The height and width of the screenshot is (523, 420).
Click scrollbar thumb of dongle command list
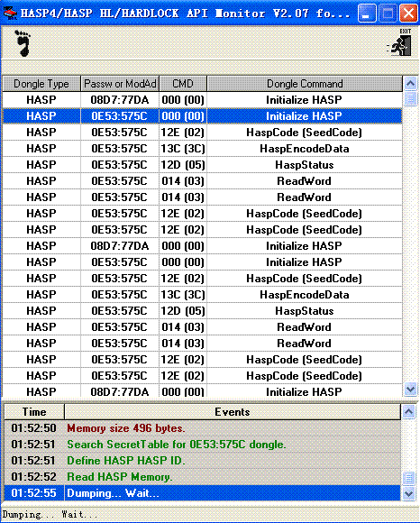(411, 98)
